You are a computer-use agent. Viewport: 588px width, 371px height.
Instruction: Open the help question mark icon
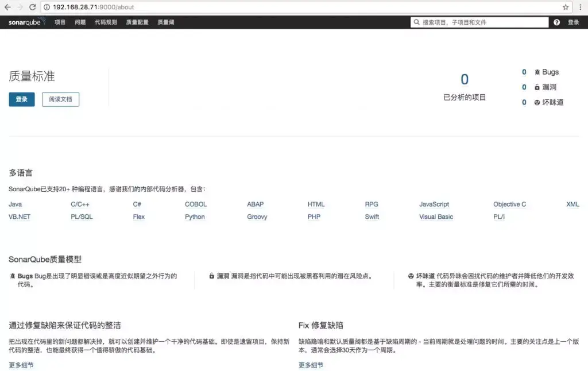pos(556,22)
